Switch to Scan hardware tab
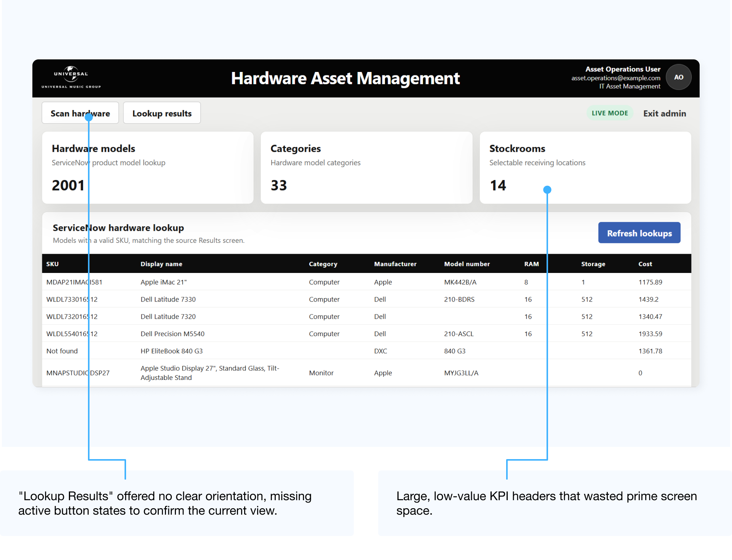 [80, 113]
